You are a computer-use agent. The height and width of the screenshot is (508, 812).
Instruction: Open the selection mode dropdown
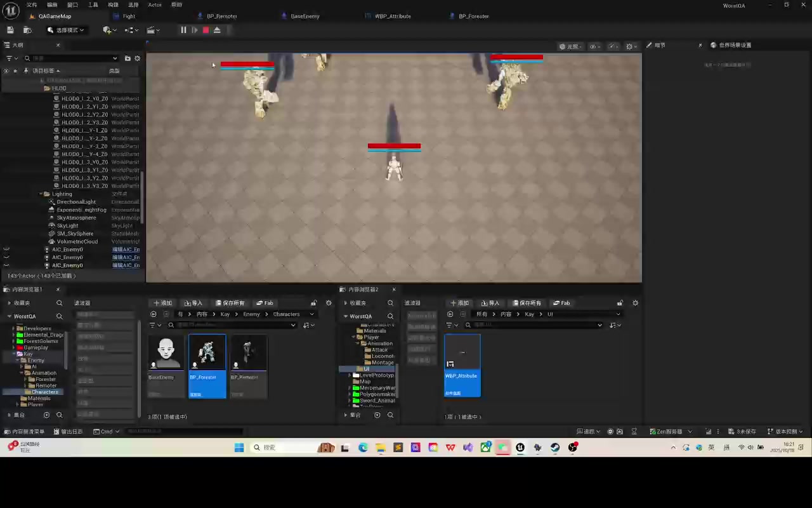point(67,30)
